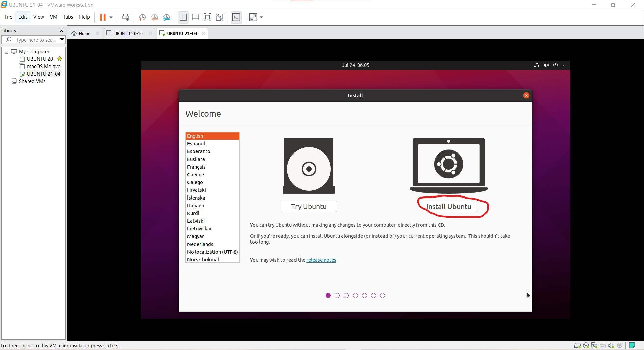Click the Ubuntu power icon in top bar

(x=555, y=65)
